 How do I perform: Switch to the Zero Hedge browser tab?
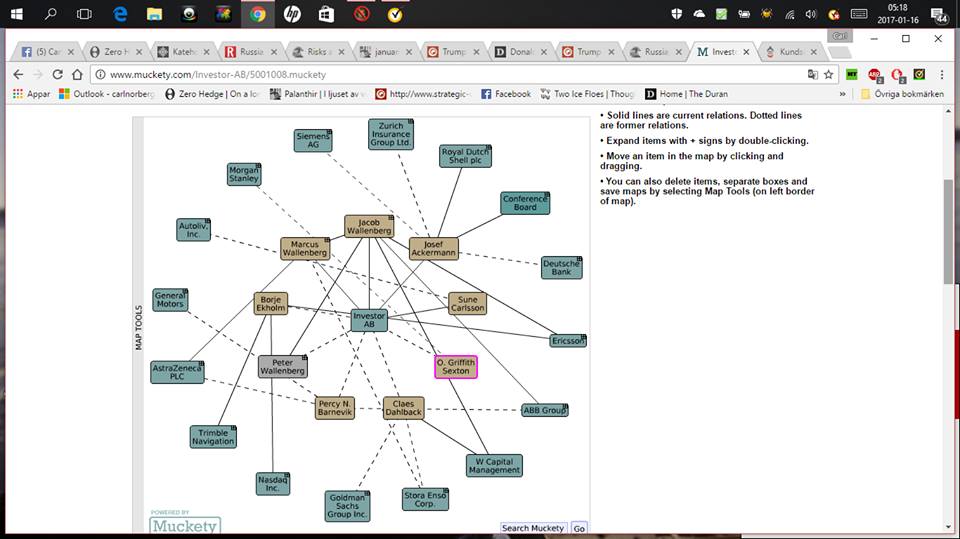click(x=112, y=51)
